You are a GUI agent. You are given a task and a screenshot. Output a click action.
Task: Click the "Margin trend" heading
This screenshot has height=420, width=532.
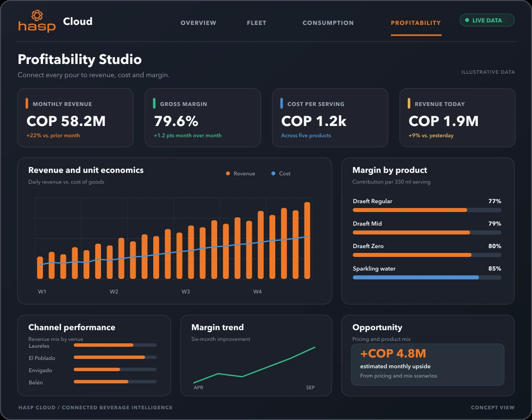(x=218, y=327)
